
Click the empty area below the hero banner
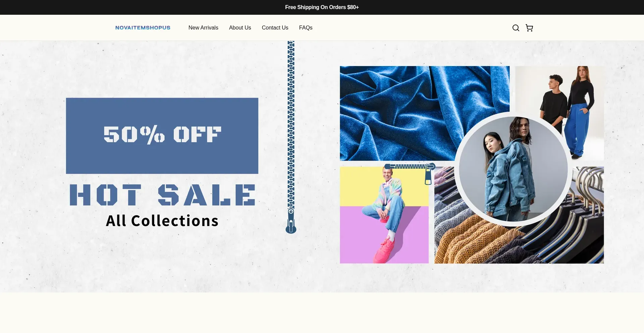coord(322,313)
